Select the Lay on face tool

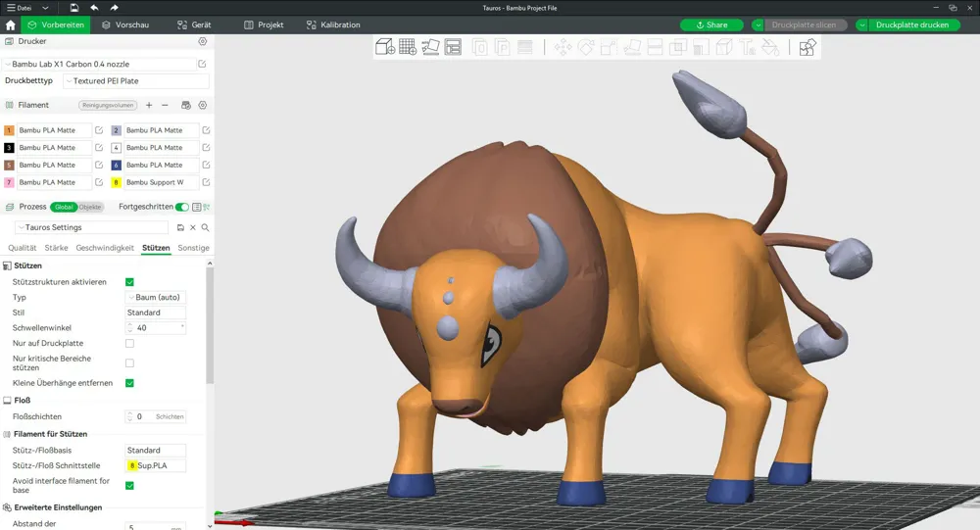point(632,47)
